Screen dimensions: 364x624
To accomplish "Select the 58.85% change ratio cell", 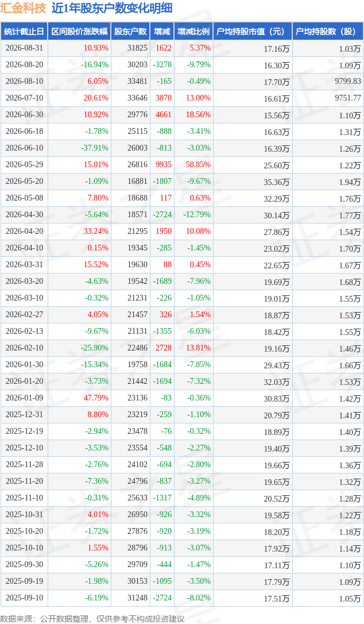I will pyautogui.click(x=198, y=165).
